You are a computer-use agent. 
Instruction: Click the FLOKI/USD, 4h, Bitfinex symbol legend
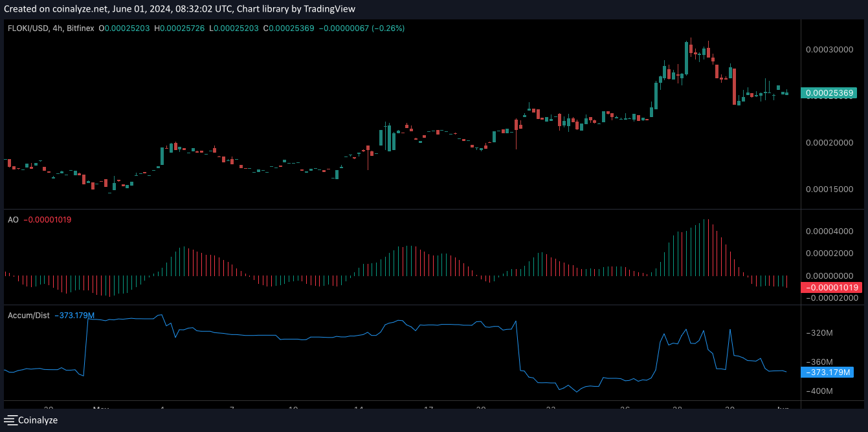(51, 28)
